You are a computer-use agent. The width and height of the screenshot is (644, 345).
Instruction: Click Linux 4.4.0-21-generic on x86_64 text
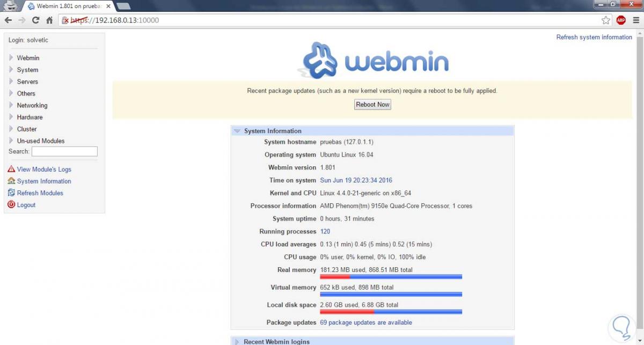[x=365, y=193]
